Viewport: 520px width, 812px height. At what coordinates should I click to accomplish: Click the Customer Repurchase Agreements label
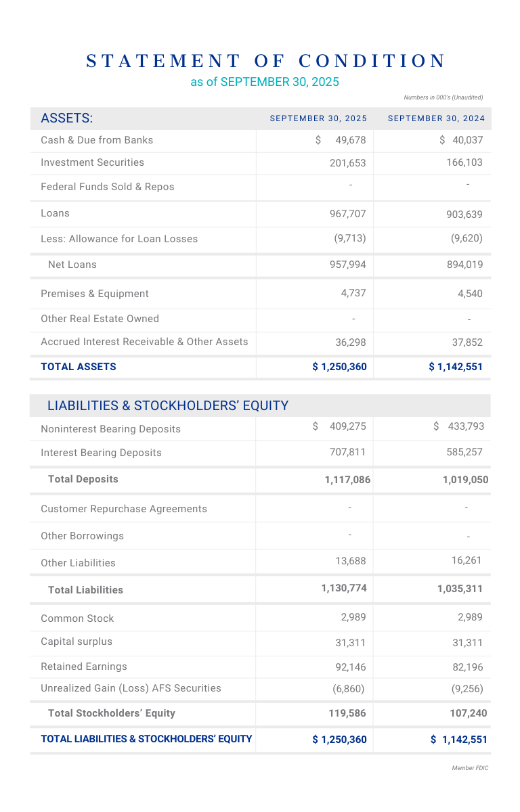[x=124, y=509]
